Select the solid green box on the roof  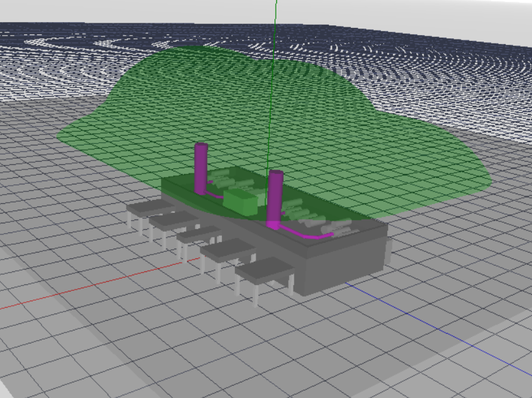[x=241, y=202]
